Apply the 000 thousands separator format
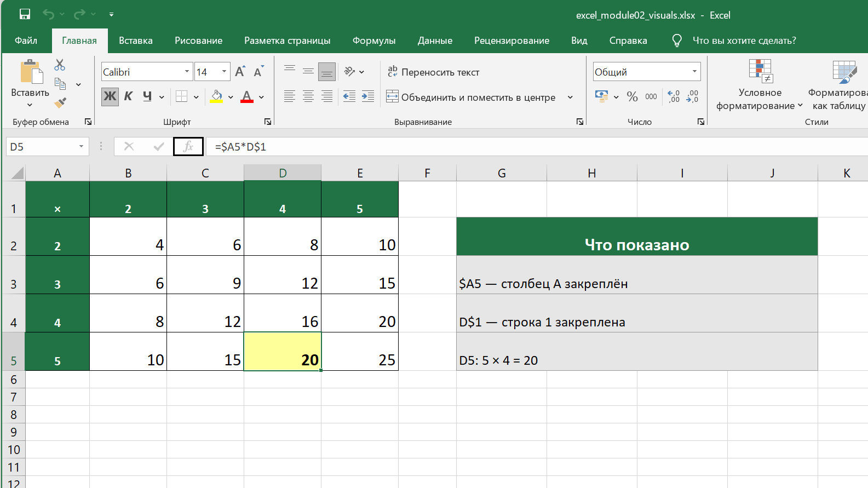The height and width of the screenshot is (488, 868). pyautogui.click(x=651, y=96)
